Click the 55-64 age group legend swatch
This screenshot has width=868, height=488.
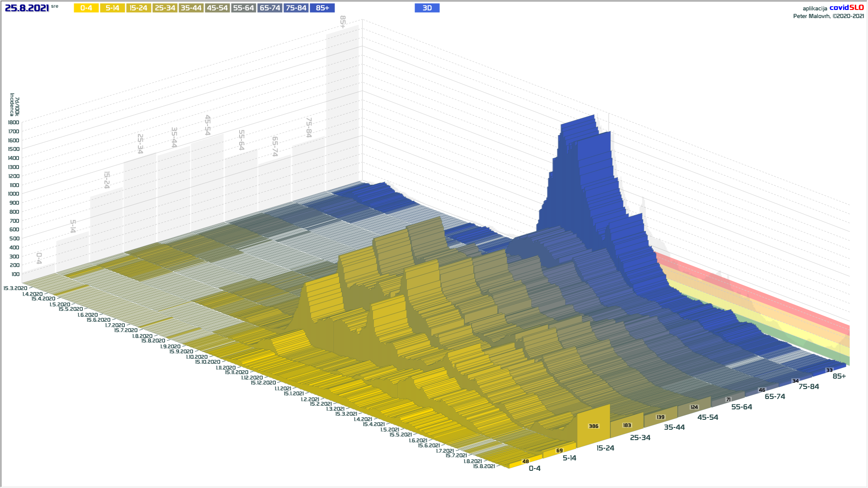tap(243, 8)
